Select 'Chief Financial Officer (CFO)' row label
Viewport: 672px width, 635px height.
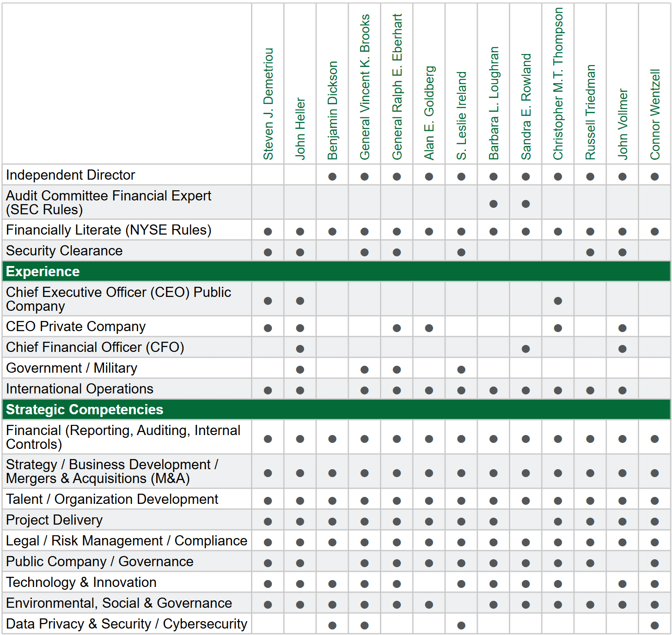pos(95,347)
